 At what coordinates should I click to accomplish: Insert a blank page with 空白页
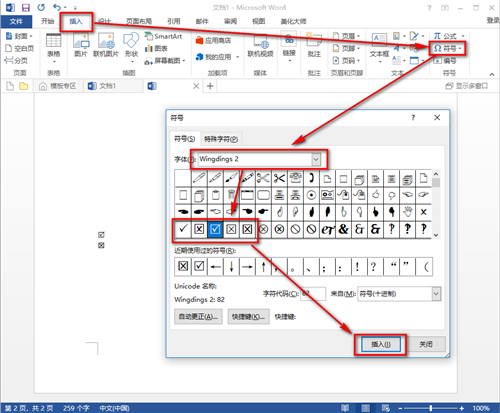coord(19,48)
